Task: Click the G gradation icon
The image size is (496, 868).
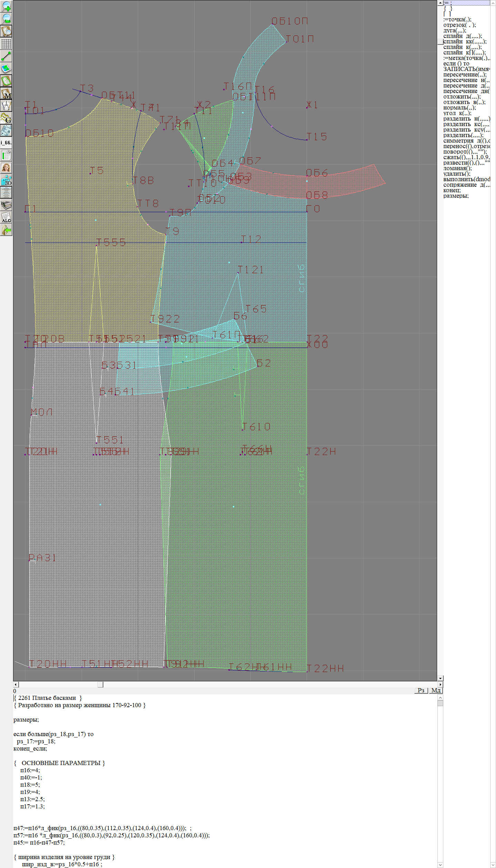Action: 6,118
